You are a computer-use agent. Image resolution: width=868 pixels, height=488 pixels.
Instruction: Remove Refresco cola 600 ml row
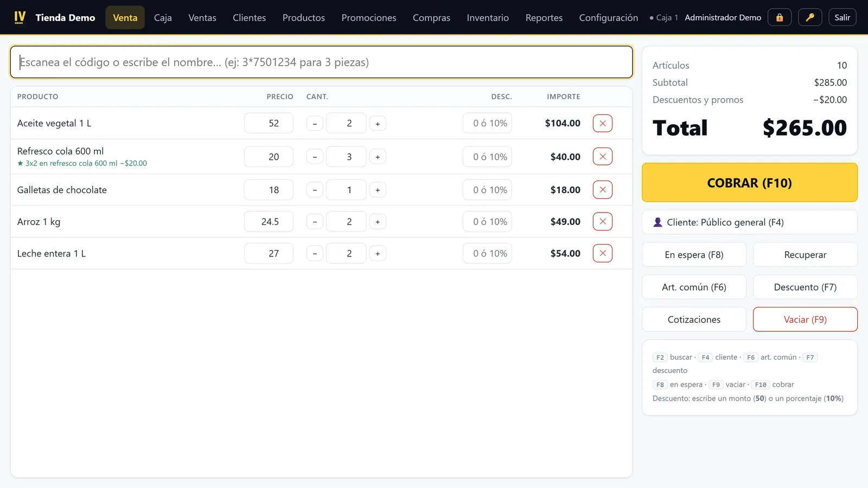click(x=603, y=157)
